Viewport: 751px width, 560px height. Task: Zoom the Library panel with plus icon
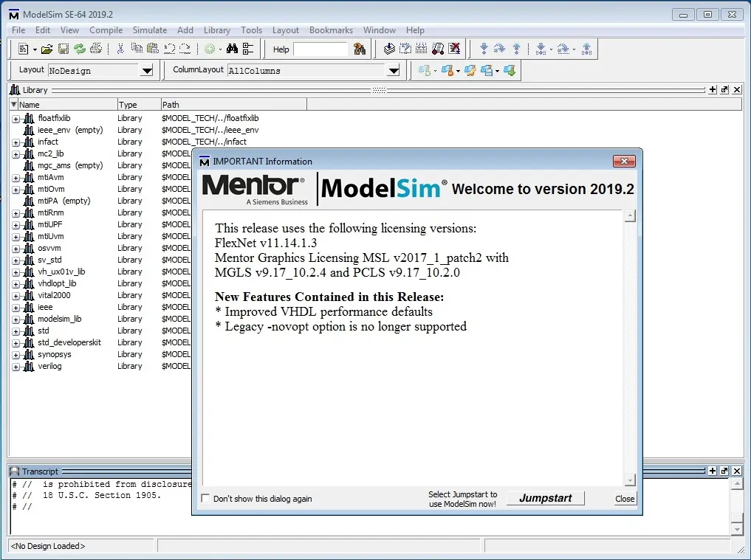713,89
